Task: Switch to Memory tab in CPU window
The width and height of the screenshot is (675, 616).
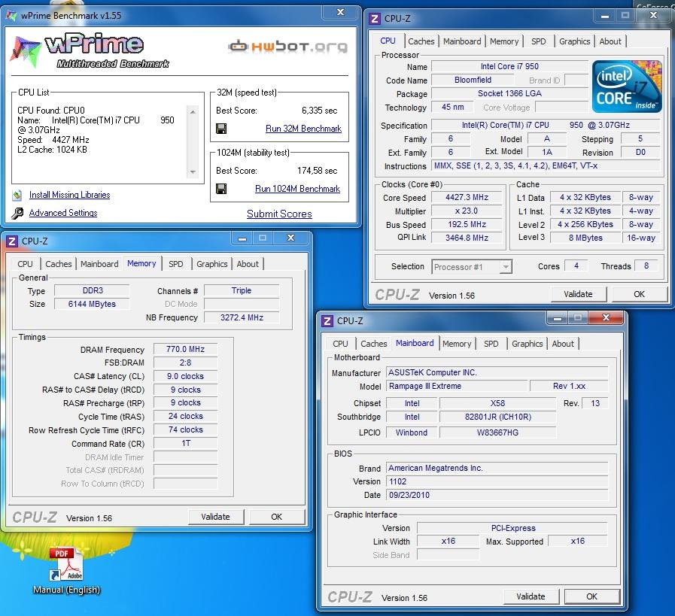Action: coord(504,41)
